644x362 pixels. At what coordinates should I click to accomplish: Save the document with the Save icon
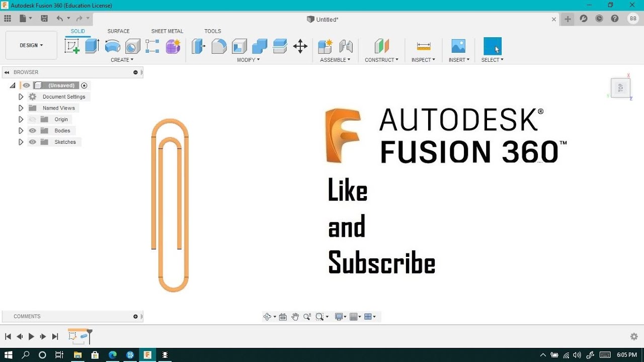[x=44, y=19]
